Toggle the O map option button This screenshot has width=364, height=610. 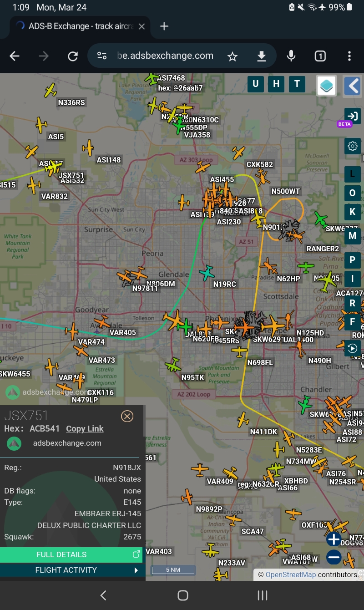pos(352,193)
